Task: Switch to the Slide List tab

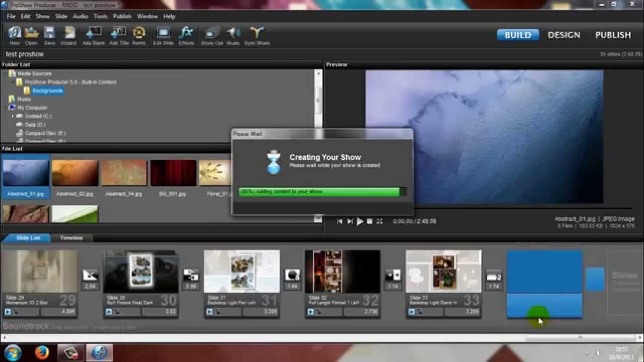Action: point(28,238)
